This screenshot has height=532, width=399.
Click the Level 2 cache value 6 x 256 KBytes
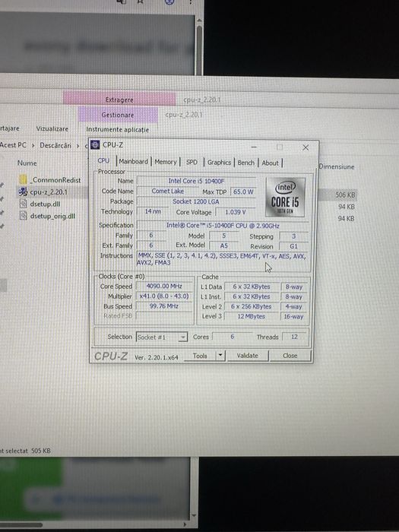[252, 306]
